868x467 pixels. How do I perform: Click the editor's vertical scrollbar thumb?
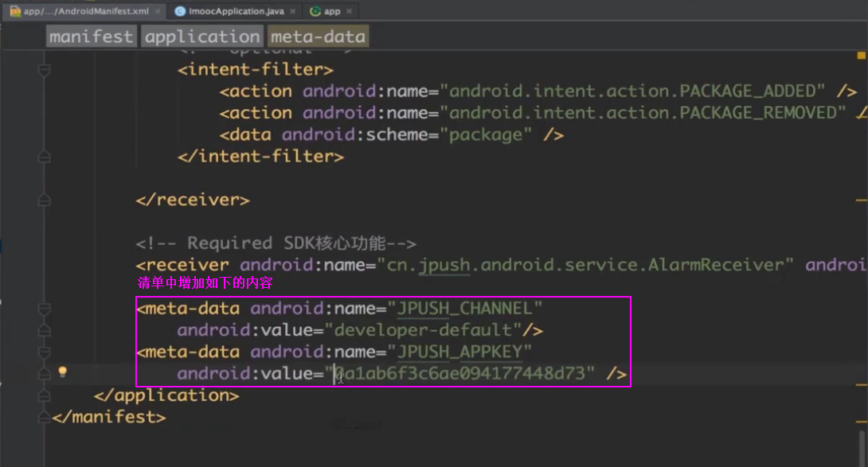(862, 447)
